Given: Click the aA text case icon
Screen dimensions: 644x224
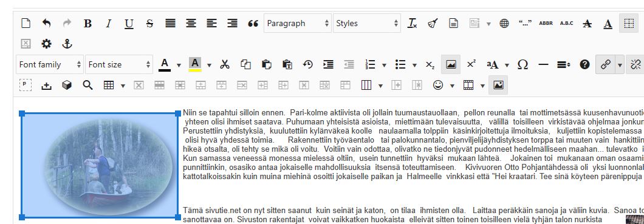Looking at the screenshot, I should (493, 64).
